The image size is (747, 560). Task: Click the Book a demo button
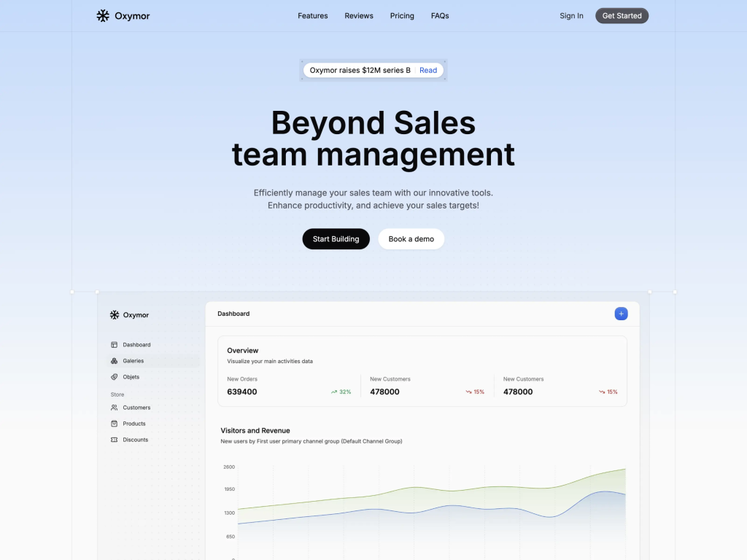click(411, 238)
